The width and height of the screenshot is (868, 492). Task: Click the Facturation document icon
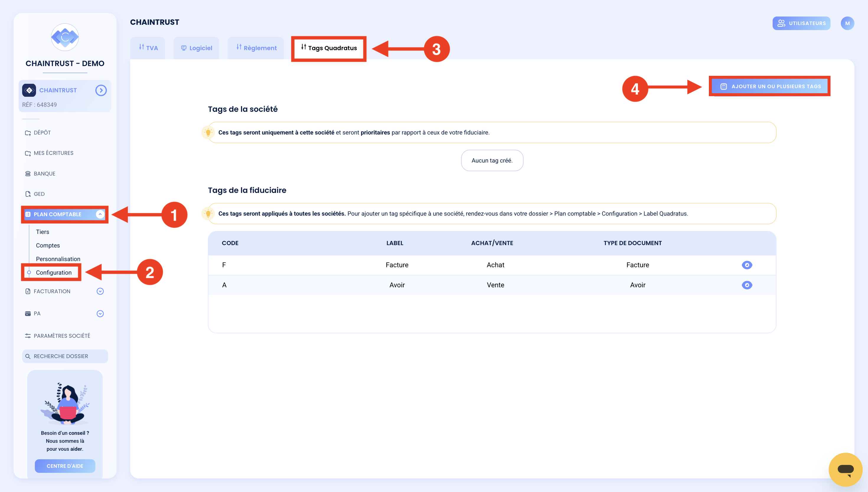(x=28, y=291)
